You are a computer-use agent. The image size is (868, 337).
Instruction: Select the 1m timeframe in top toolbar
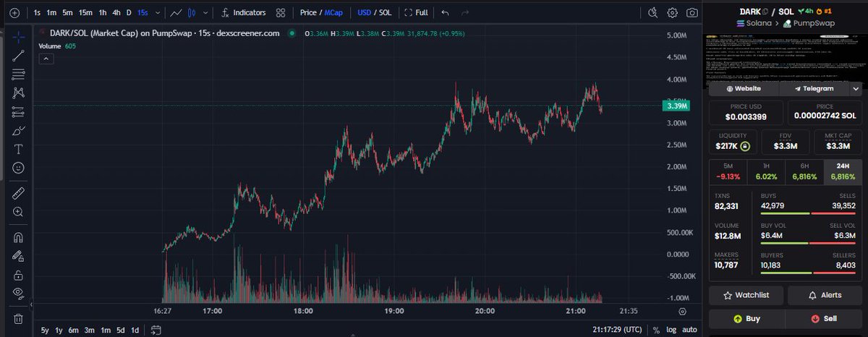(x=51, y=12)
